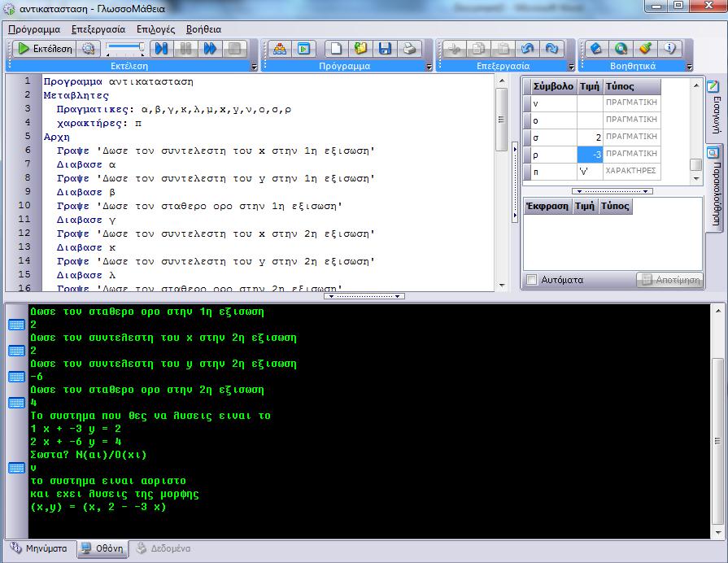
Task: Click the cut icon in Επεξεργασία toolbar
Action: [455, 48]
